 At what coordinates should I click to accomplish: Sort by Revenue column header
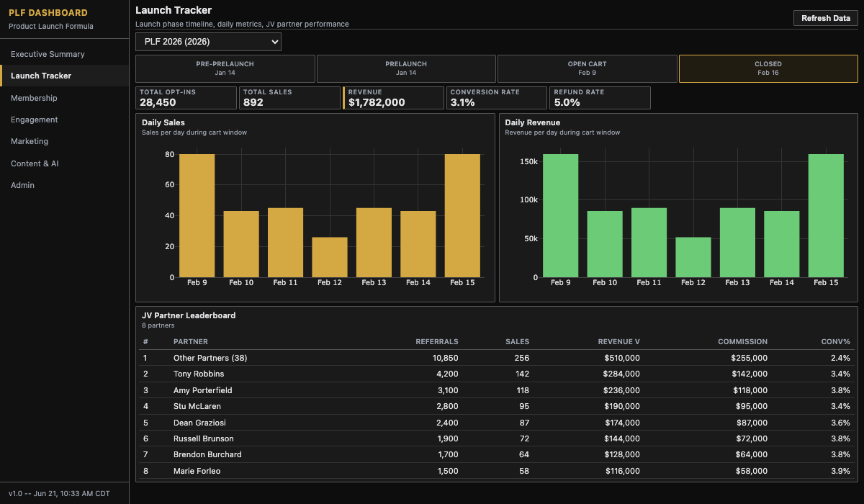coord(619,342)
